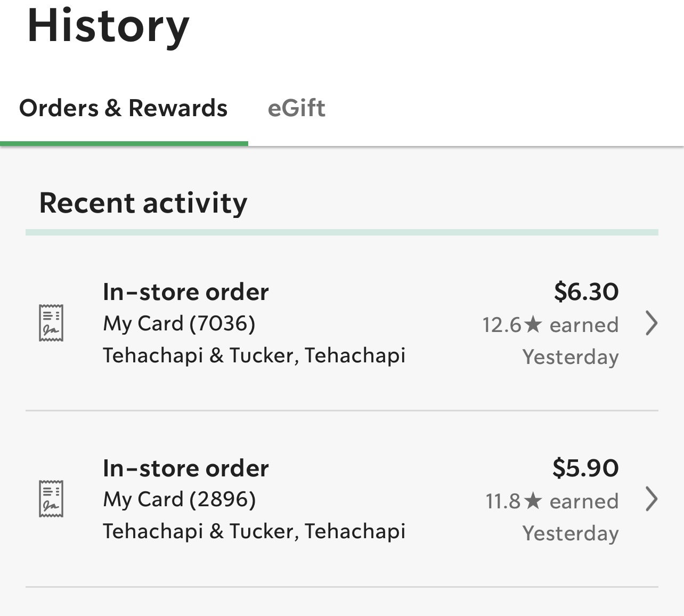Click the star icon next to 12.6 earned
This screenshot has height=616, width=684.
click(533, 324)
